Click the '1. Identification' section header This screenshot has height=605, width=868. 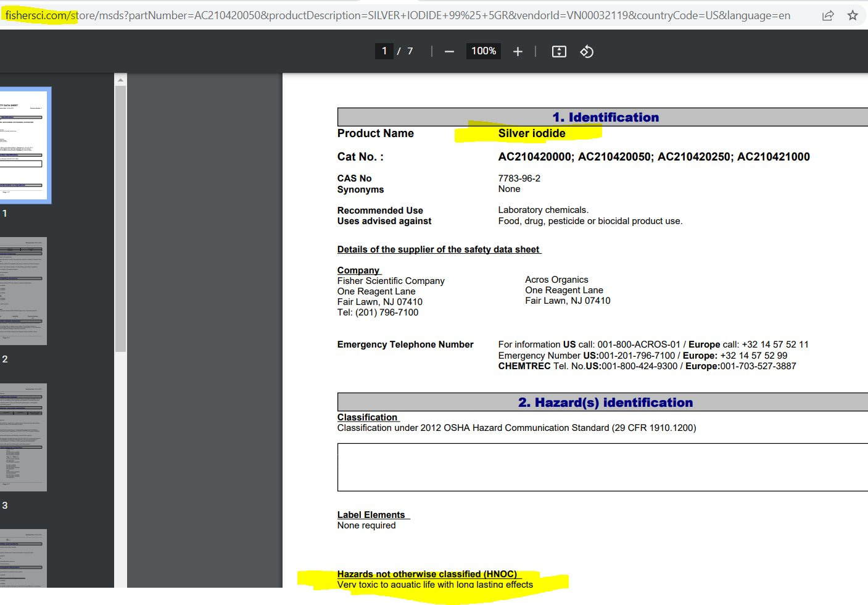click(x=605, y=117)
